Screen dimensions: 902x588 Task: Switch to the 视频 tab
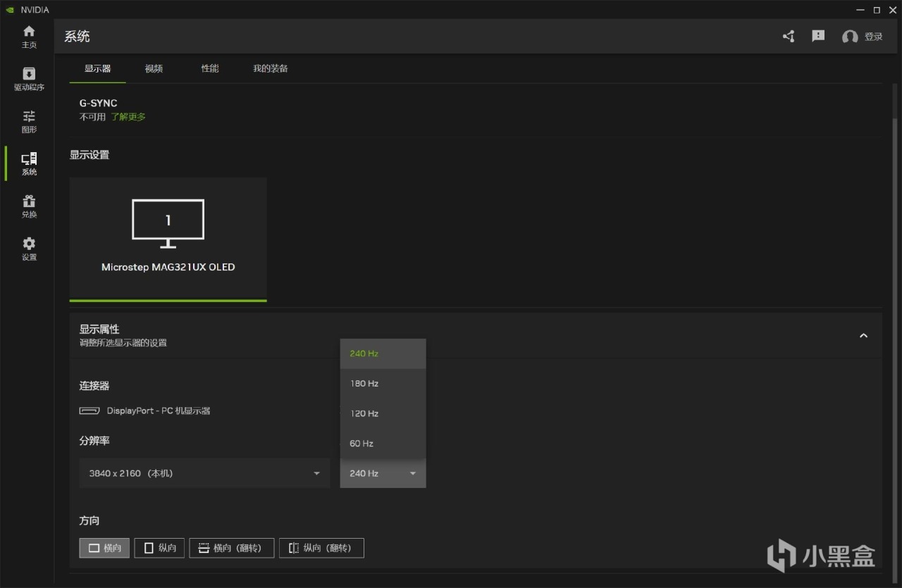(x=154, y=68)
